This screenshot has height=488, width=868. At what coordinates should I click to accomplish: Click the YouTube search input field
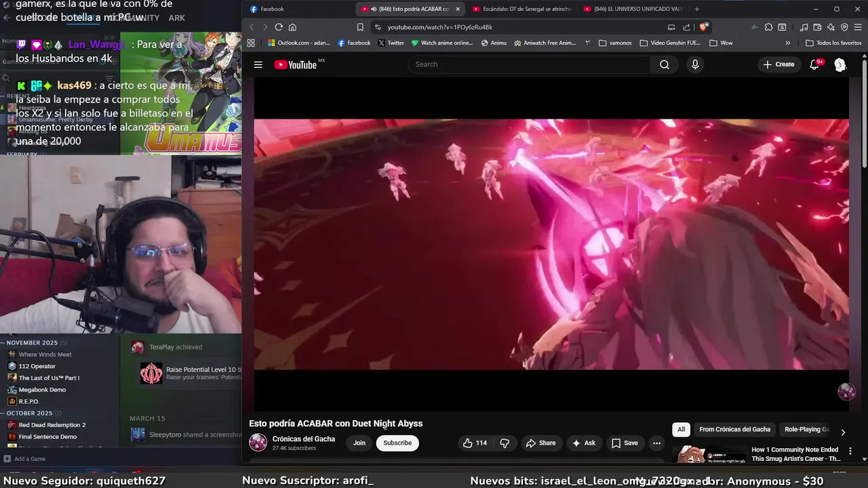(529, 64)
